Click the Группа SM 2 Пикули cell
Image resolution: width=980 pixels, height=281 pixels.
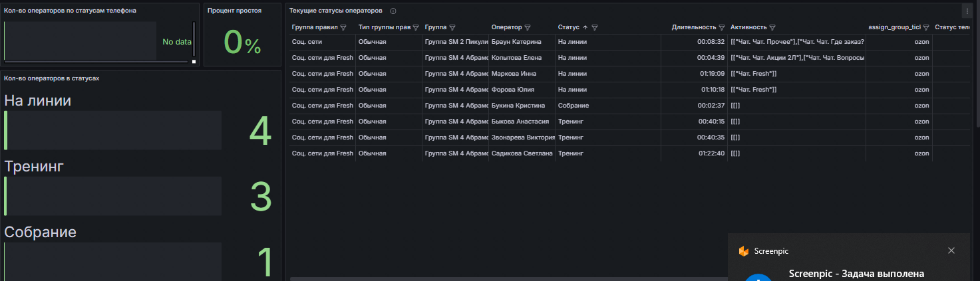455,42
